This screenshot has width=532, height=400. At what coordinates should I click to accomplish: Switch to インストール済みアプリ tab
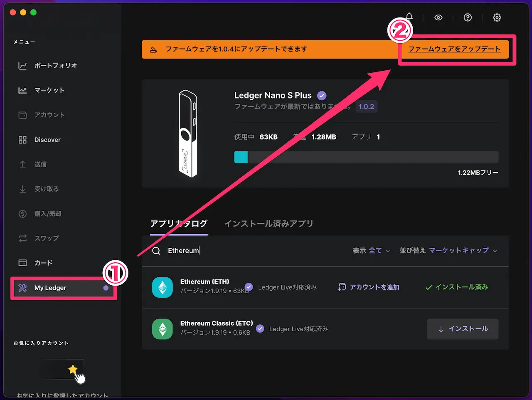point(268,224)
